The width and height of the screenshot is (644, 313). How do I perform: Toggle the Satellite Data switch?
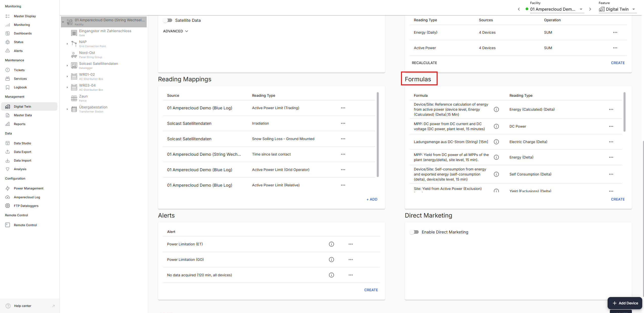[x=168, y=20]
